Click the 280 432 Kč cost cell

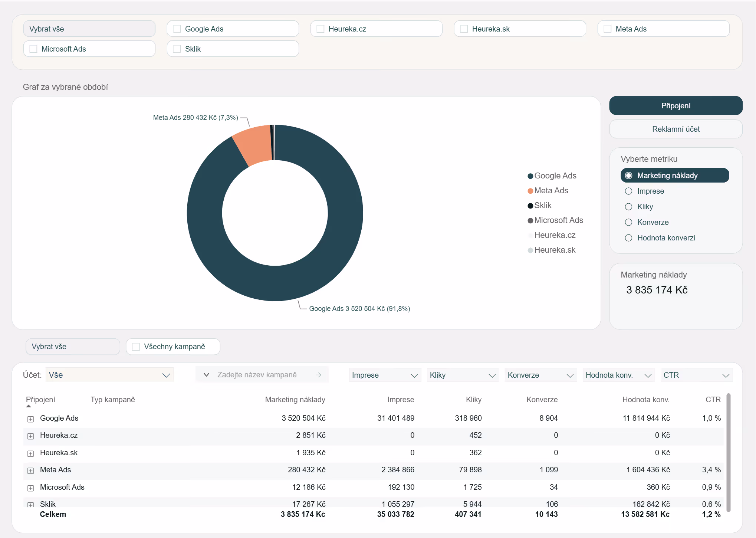point(307,470)
